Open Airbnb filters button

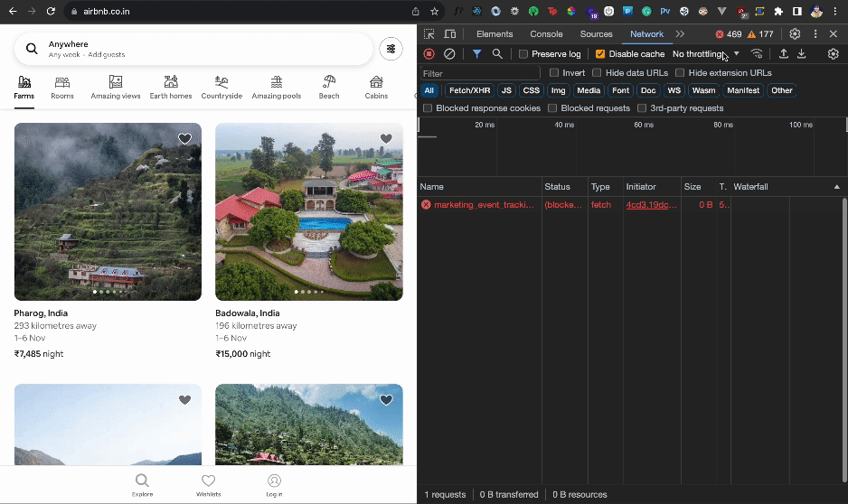(x=391, y=49)
